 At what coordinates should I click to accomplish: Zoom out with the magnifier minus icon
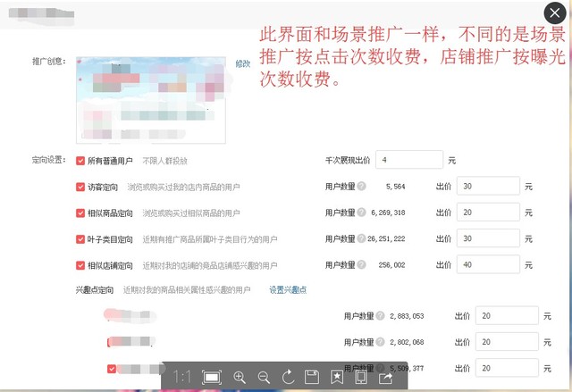264,377
